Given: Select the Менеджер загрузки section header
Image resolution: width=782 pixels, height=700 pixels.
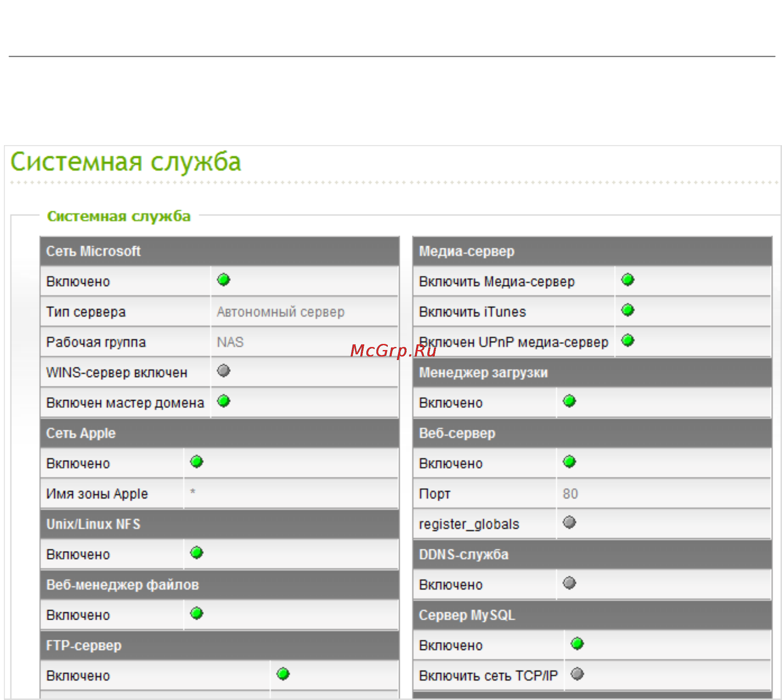Looking at the screenshot, I should point(592,372).
